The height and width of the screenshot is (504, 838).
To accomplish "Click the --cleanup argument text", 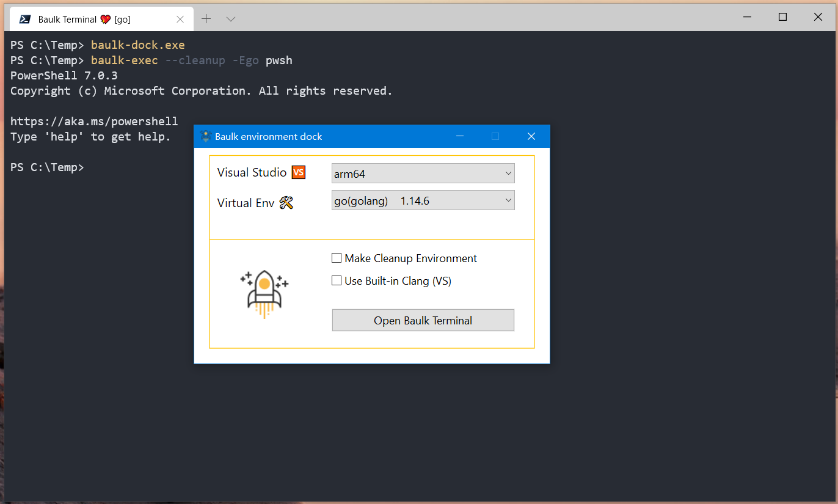I will click(195, 60).
